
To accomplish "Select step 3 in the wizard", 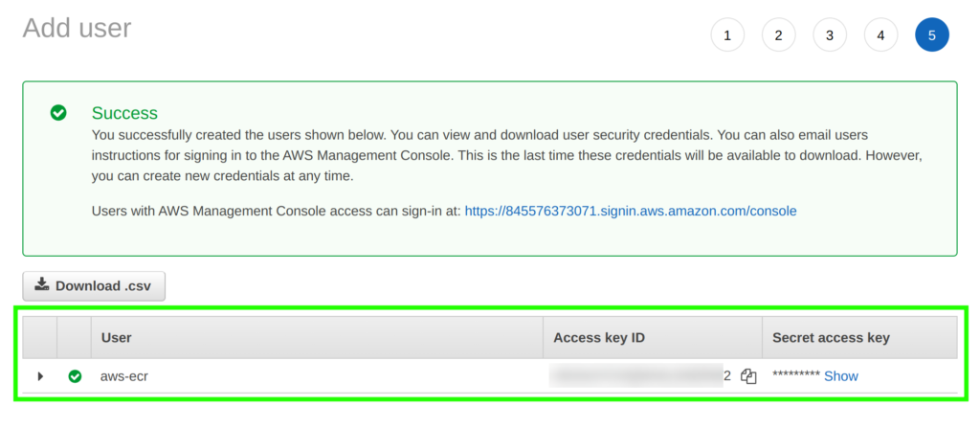I will click(830, 35).
